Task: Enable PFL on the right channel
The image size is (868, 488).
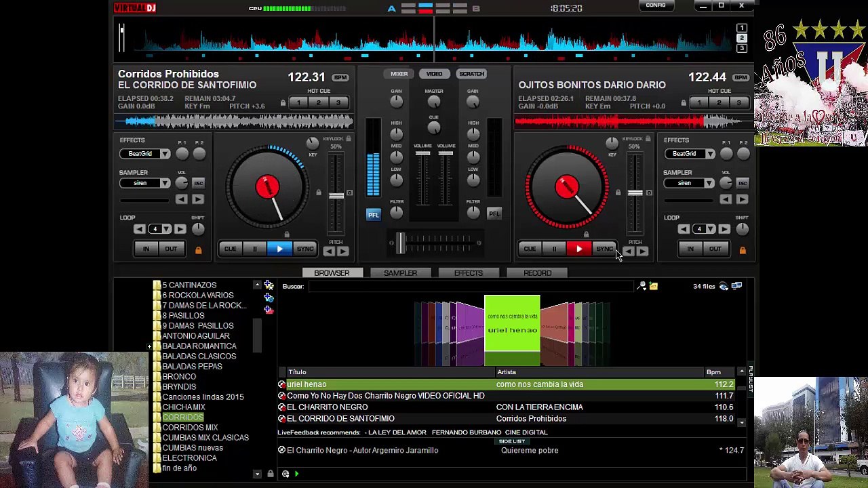Action: tap(494, 214)
